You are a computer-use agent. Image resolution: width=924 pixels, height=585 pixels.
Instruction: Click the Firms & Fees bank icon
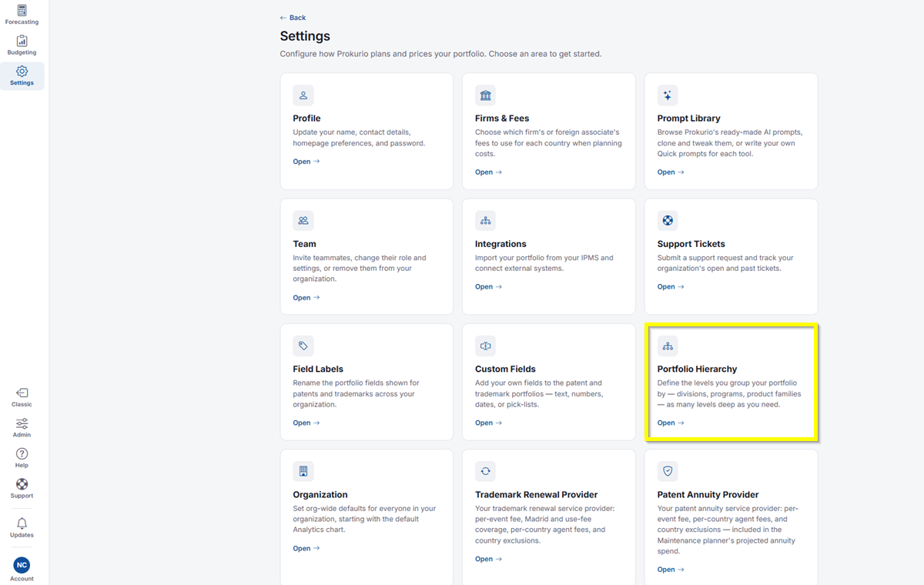coord(485,95)
